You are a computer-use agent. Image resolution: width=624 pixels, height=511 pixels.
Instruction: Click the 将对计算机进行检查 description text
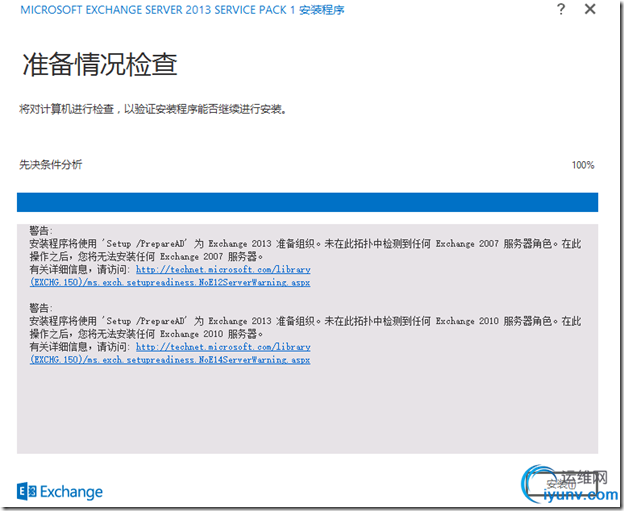[x=152, y=109]
